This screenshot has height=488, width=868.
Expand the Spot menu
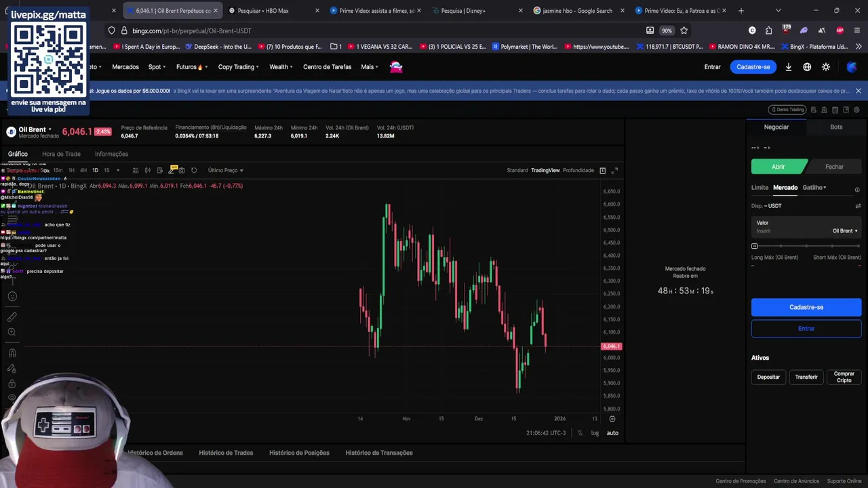tap(157, 67)
